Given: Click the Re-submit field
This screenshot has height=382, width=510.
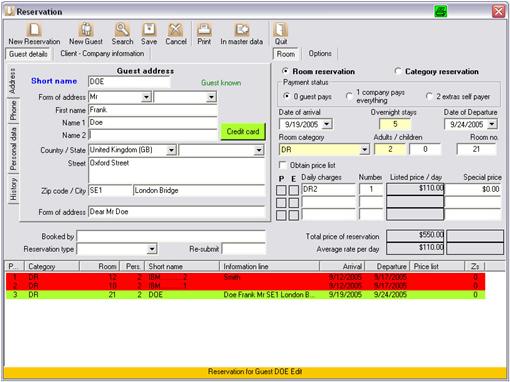Looking at the screenshot, I should tap(244, 249).
